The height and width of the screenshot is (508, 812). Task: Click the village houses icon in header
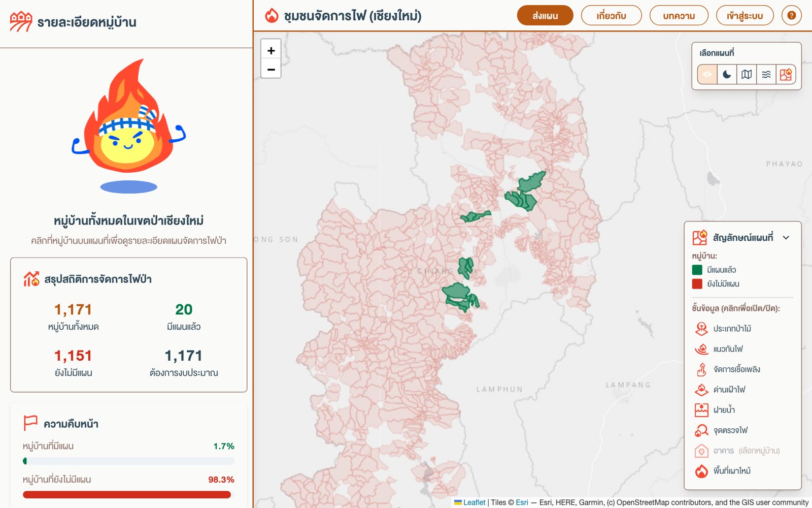pos(21,22)
